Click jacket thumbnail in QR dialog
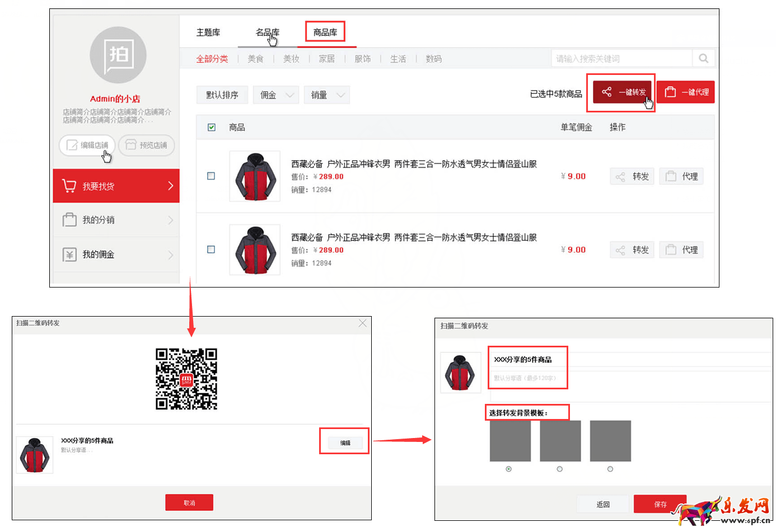 tap(35, 455)
